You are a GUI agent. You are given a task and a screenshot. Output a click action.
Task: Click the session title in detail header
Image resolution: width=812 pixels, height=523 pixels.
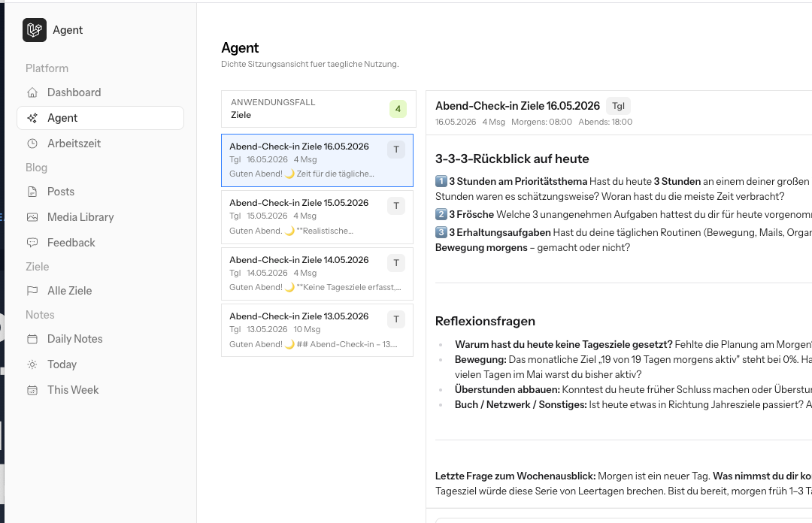517,106
